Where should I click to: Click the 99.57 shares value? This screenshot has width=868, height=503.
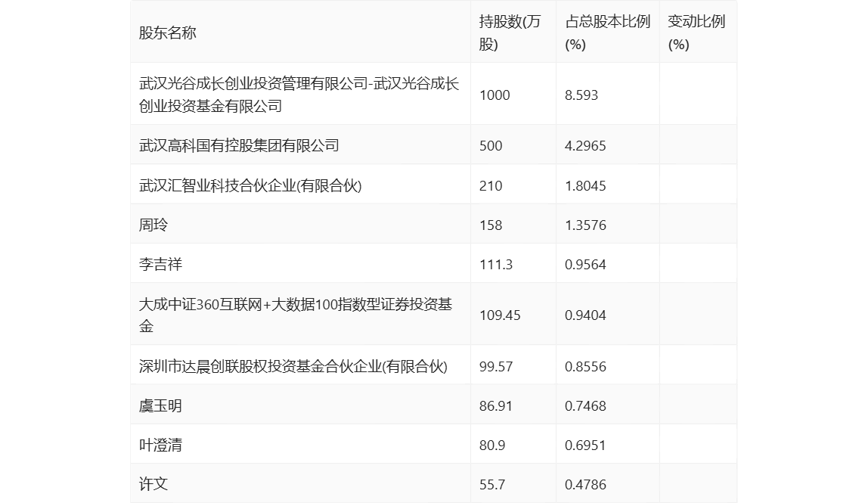coord(495,366)
